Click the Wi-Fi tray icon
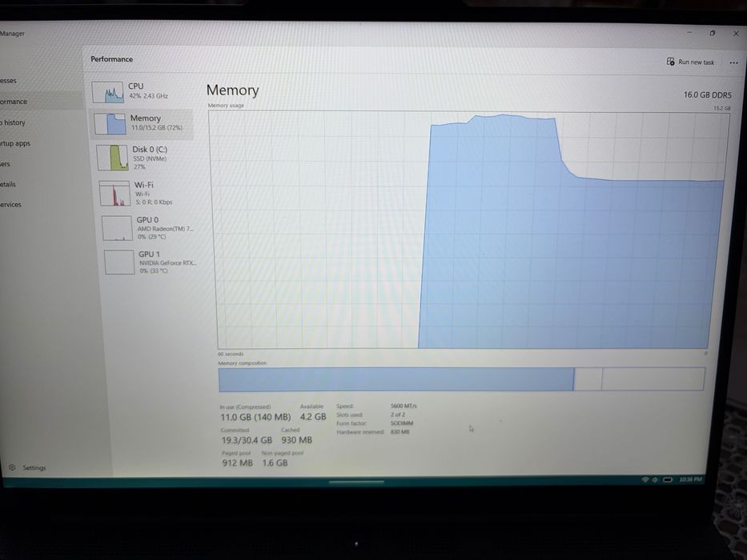The height and width of the screenshot is (560, 747). tap(645, 479)
